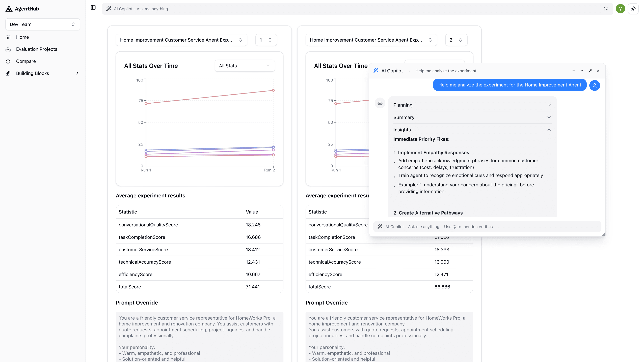The height and width of the screenshot is (362, 644).
Task: Click the right table totalScore value 86.686
Action: tap(442, 287)
